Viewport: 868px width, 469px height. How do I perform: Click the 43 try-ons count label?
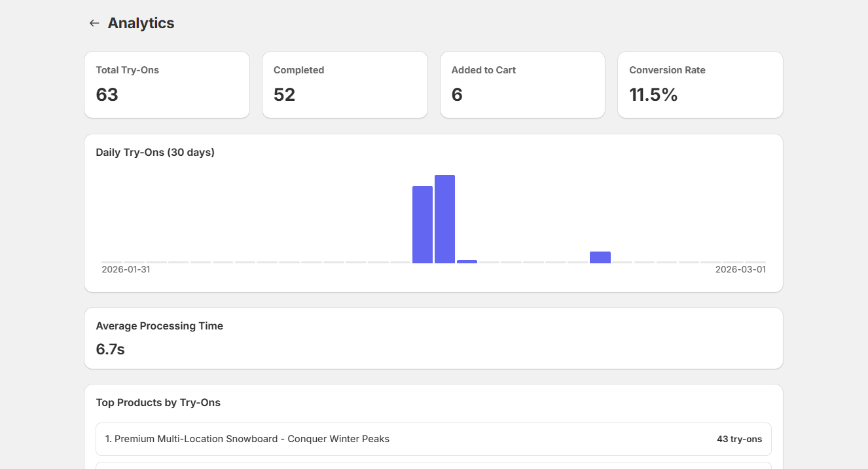click(739, 439)
